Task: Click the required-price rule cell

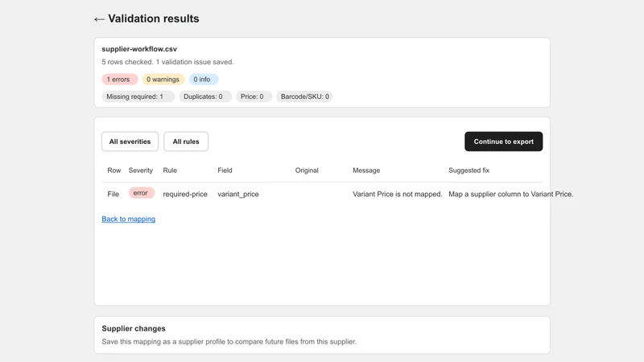Action: point(185,194)
